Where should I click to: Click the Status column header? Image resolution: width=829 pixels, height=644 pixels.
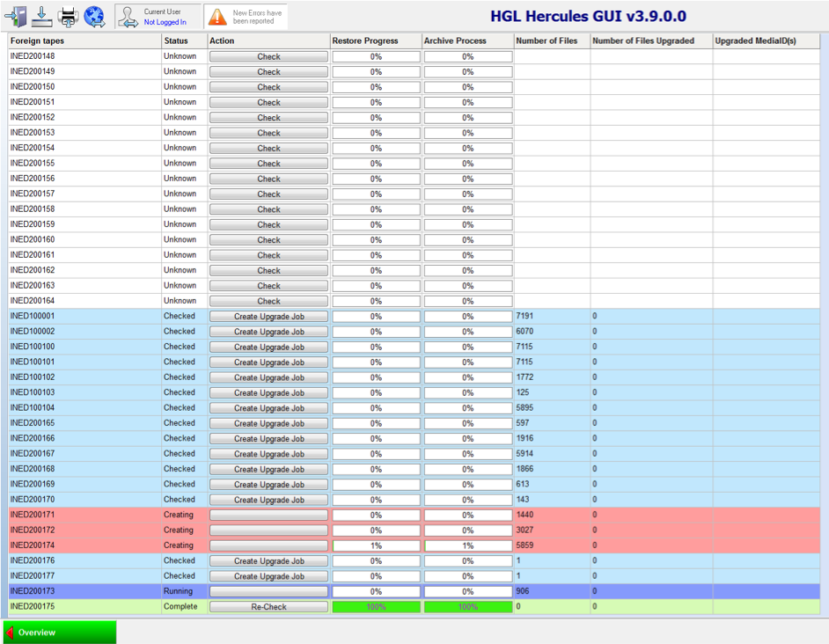tap(185, 40)
